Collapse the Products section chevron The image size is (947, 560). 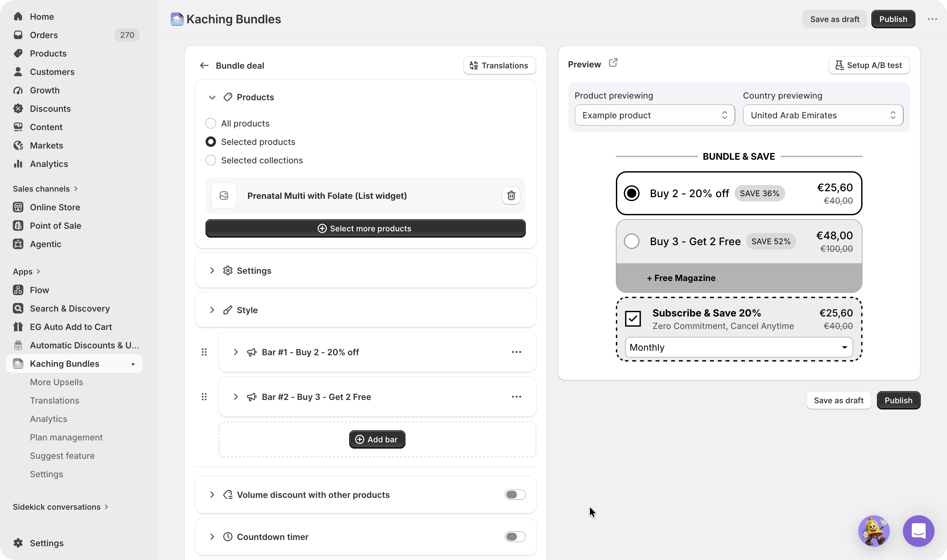[x=212, y=97]
